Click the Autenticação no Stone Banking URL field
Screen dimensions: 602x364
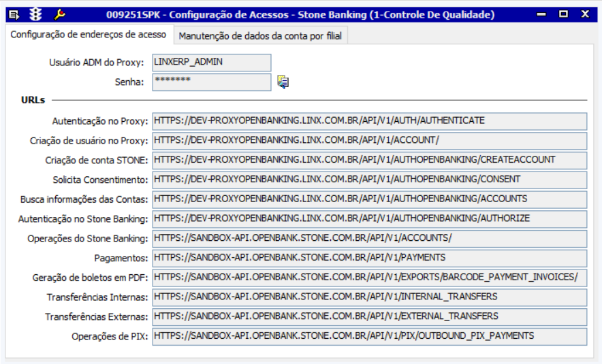(x=369, y=218)
